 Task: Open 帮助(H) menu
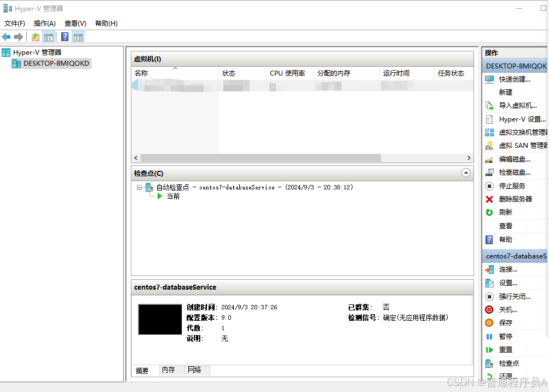106,24
